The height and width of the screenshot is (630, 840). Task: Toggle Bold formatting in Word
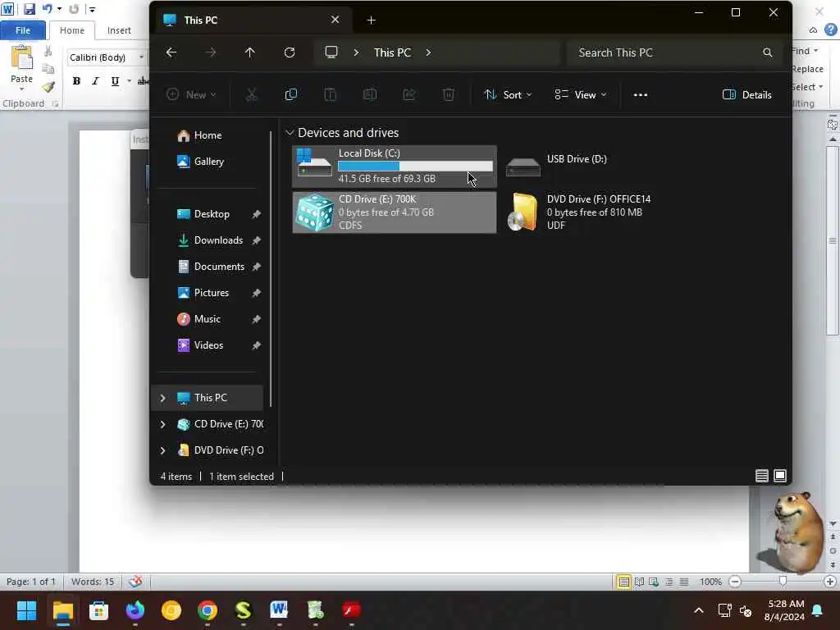point(76,81)
